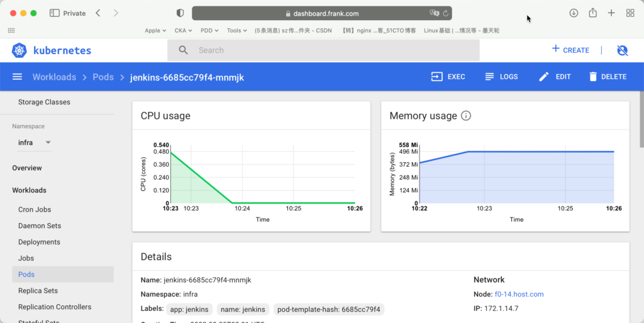Click the page vertical scrollbar
Viewport: 644px width, 323px height.
641,119
